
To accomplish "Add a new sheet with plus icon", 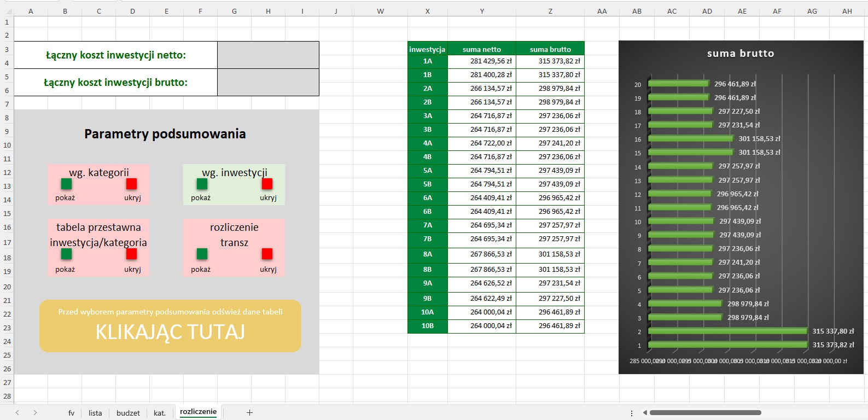I will pos(249,413).
